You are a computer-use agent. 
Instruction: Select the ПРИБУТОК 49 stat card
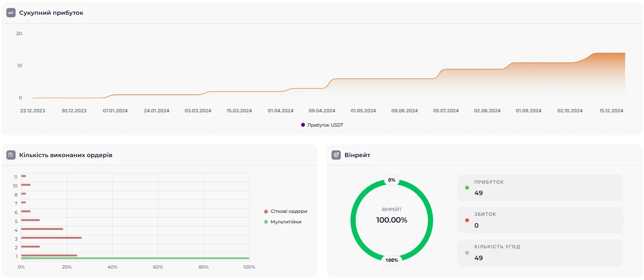(540, 188)
